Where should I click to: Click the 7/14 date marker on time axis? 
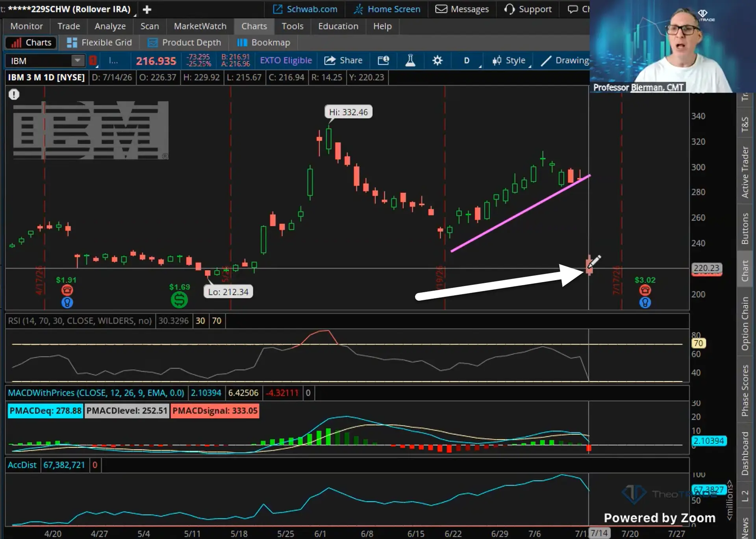click(599, 533)
